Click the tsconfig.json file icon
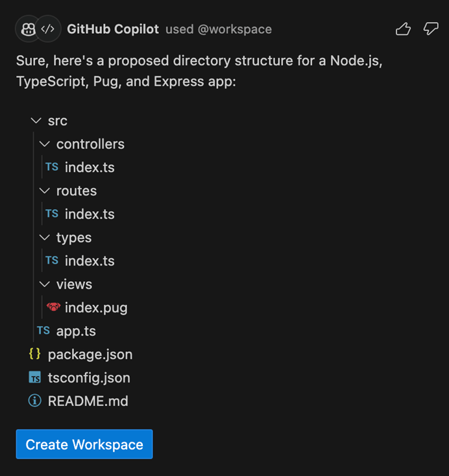449x476 pixels. [x=35, y=377]
